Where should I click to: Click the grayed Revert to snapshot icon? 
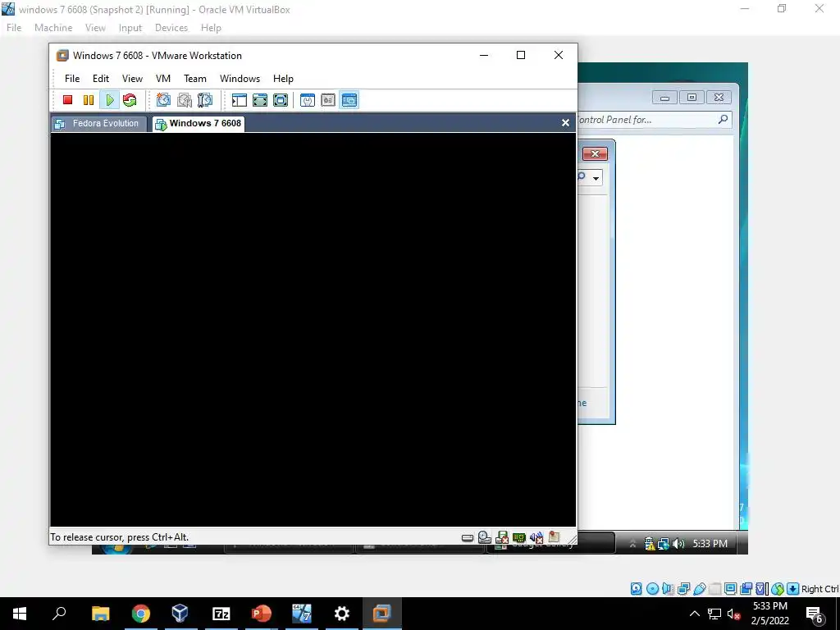185,100
